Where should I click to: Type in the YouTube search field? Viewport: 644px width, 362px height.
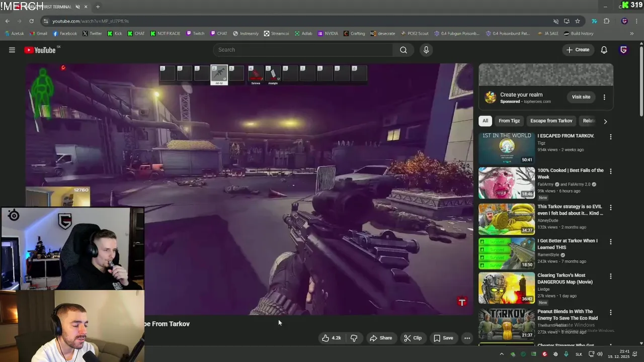(x=303, y=50)
